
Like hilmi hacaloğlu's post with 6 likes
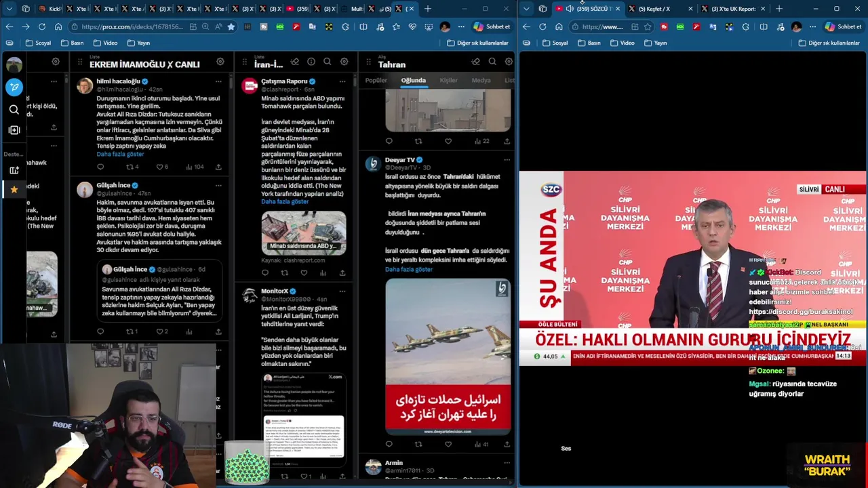[x=162, y=167]
